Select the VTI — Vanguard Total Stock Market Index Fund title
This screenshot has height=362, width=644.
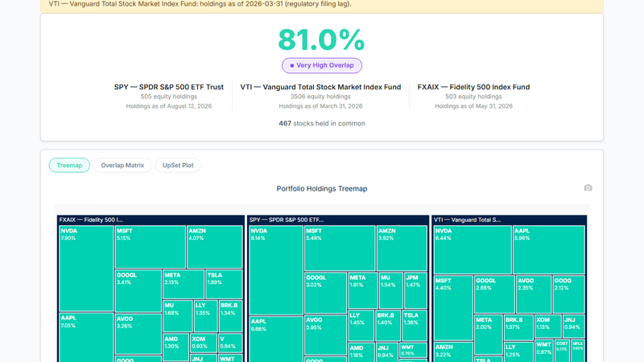(x=320, y=87)
